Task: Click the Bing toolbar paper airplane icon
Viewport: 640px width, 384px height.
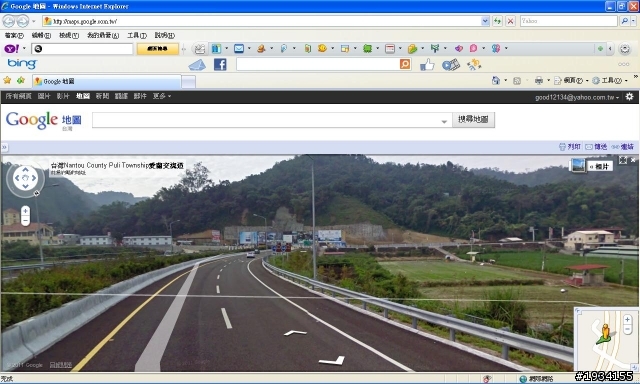Action: click(197, 65)
